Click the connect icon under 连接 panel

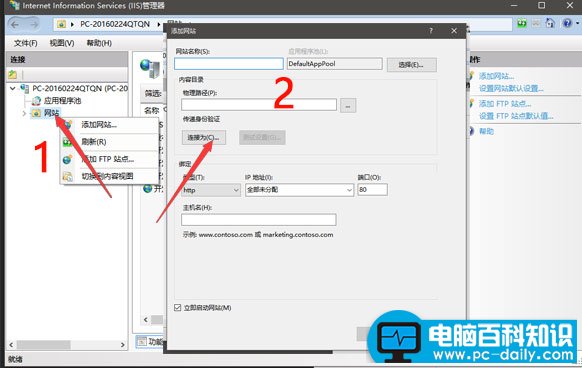(x=13, y=74)
